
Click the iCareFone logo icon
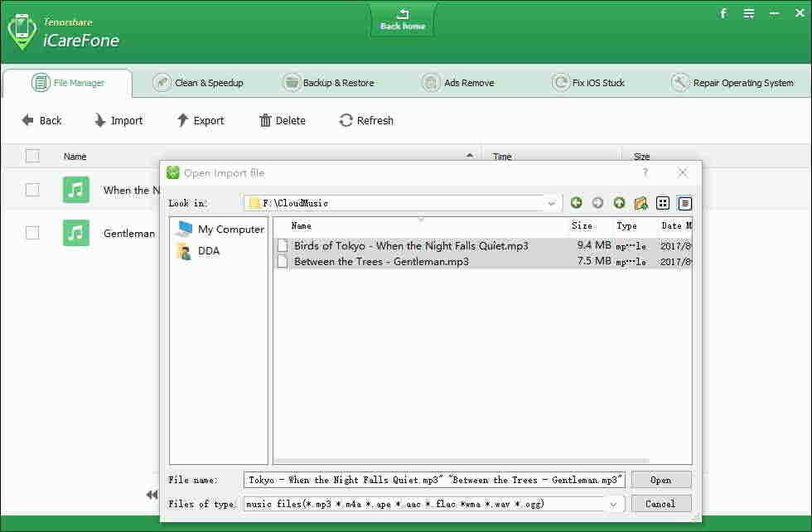tap(22, 31)
